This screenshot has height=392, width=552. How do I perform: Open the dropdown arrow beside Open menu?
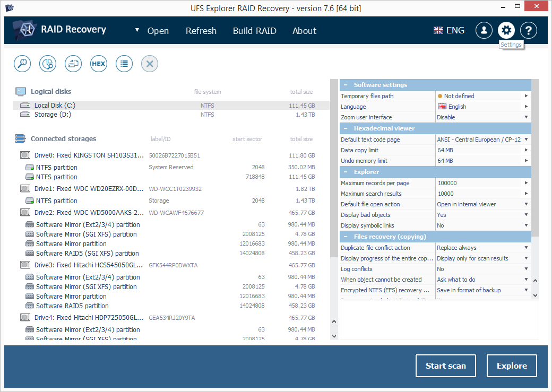(137, 30)
